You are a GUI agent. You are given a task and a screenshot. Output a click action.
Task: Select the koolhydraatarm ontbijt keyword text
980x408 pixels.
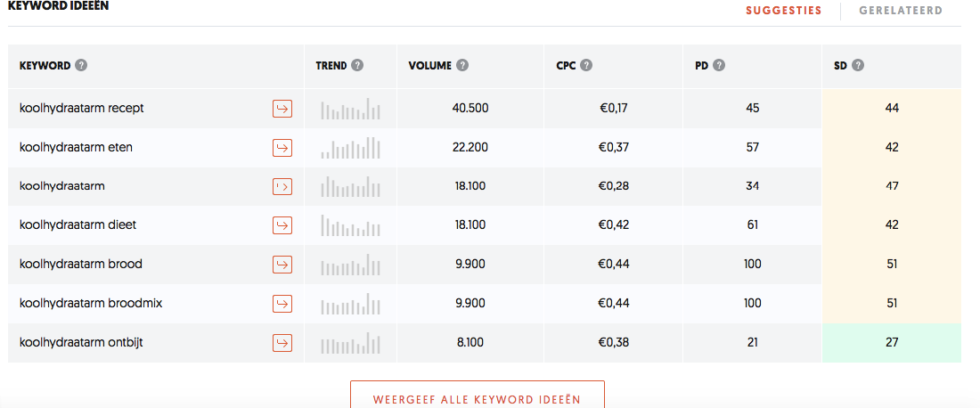(82, 342)
